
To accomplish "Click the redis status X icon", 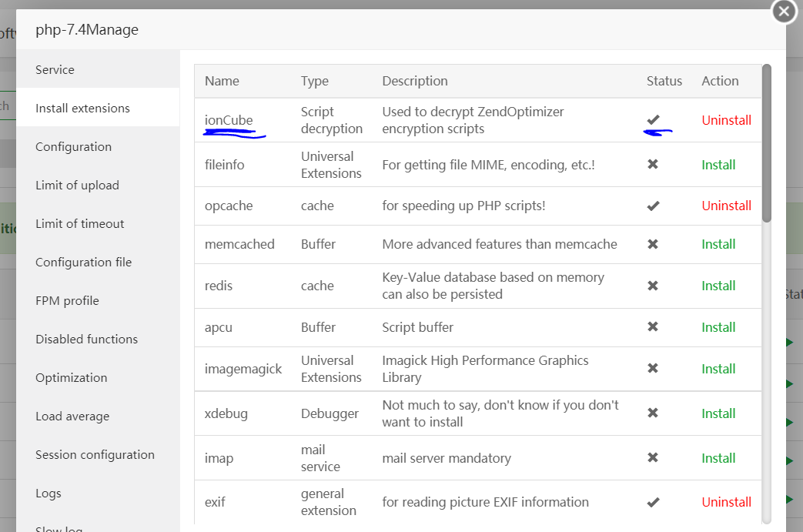I will tap(653, 286).
